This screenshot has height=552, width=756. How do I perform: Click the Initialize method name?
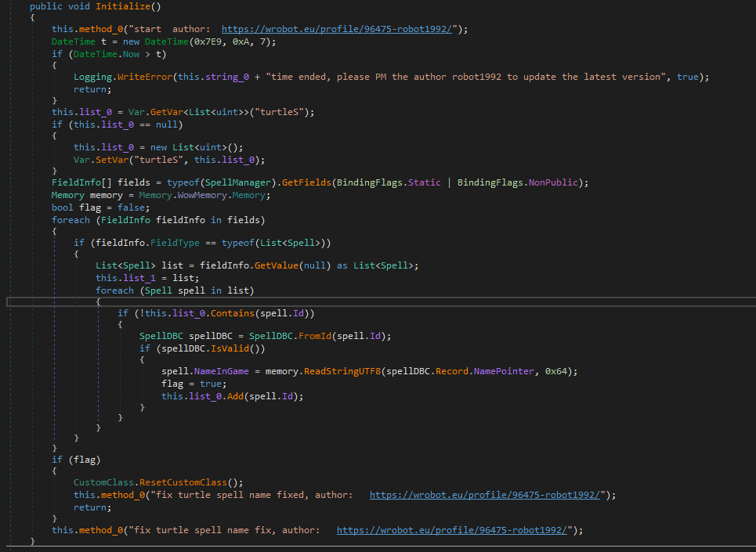click(123, 6)
